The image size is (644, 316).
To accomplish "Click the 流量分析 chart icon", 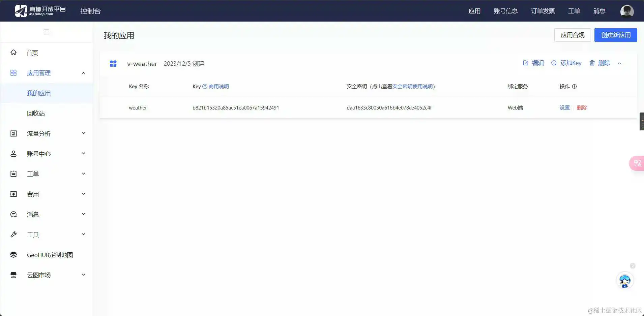I will (13, 133).
